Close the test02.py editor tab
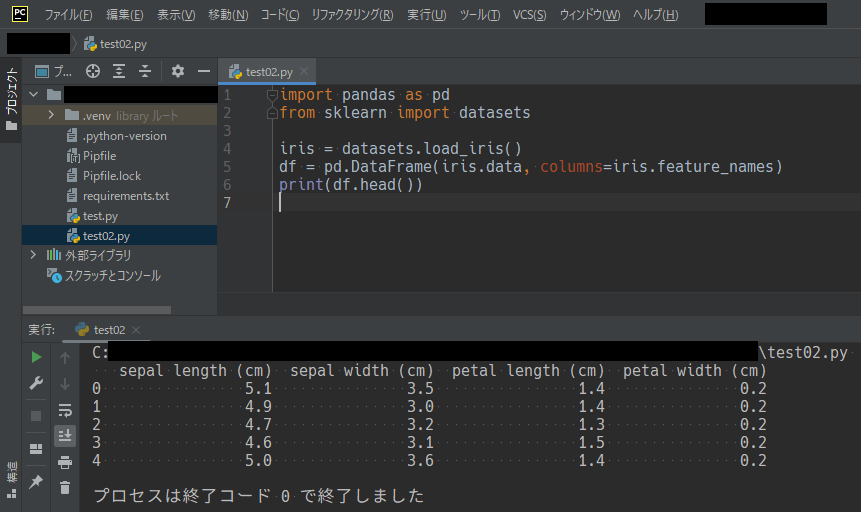Screen dimensions: 861x512 pyautogui.click(x=304, y=71)
